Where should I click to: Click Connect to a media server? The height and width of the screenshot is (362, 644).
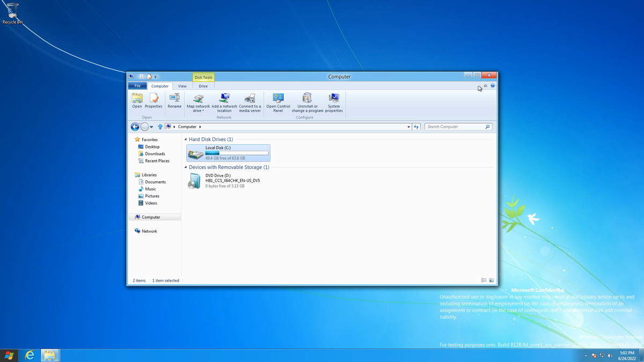pyautogui.click(x=250, y=102)
